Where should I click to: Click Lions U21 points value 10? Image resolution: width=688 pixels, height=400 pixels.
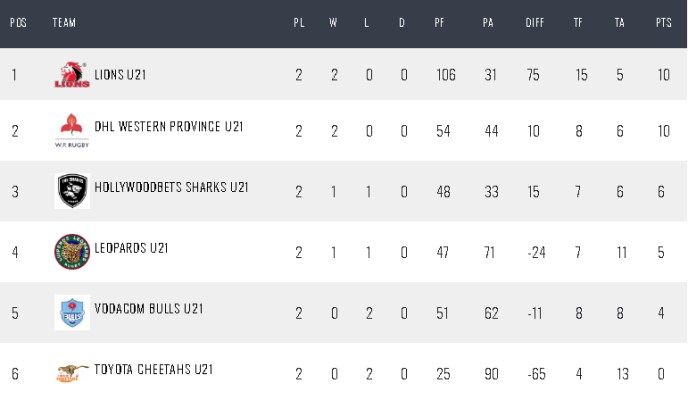point(663,75)
